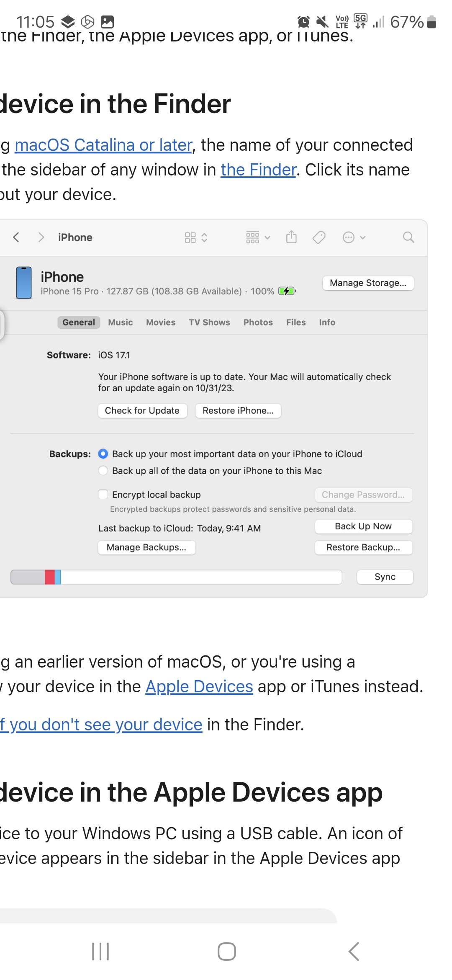Click the search magnifier icon in Finder
Viewport: 452px width, 980px height.
pyautogui.click(x=408, y=237)
